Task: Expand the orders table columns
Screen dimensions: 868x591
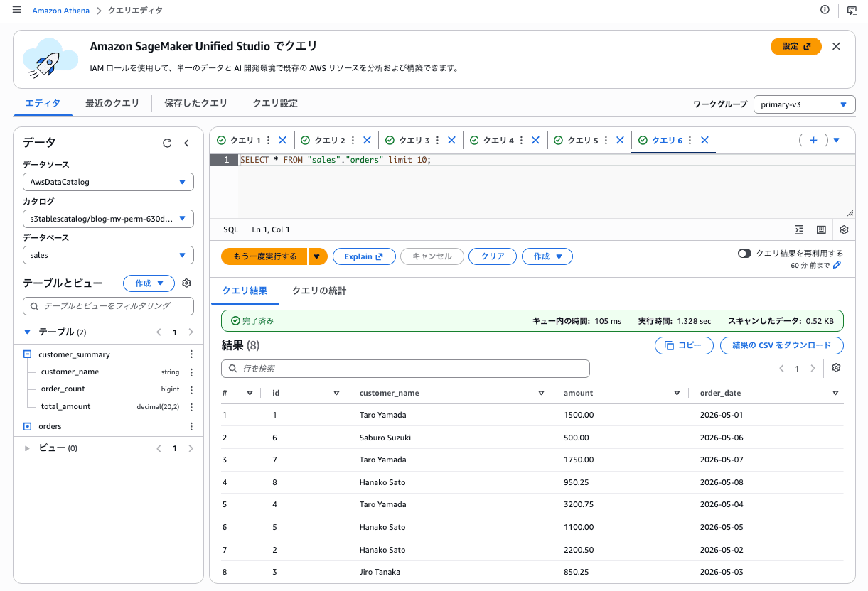Action: (28, 426)
